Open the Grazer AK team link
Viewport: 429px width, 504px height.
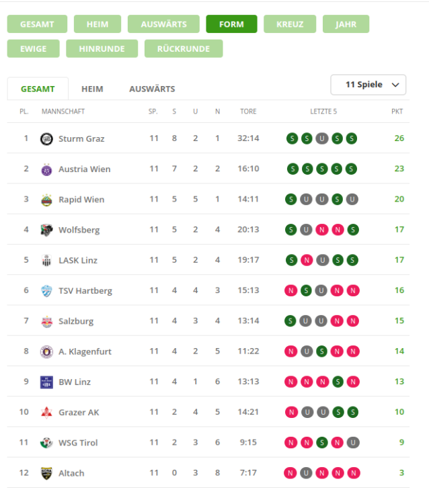[x=79, y=412]
